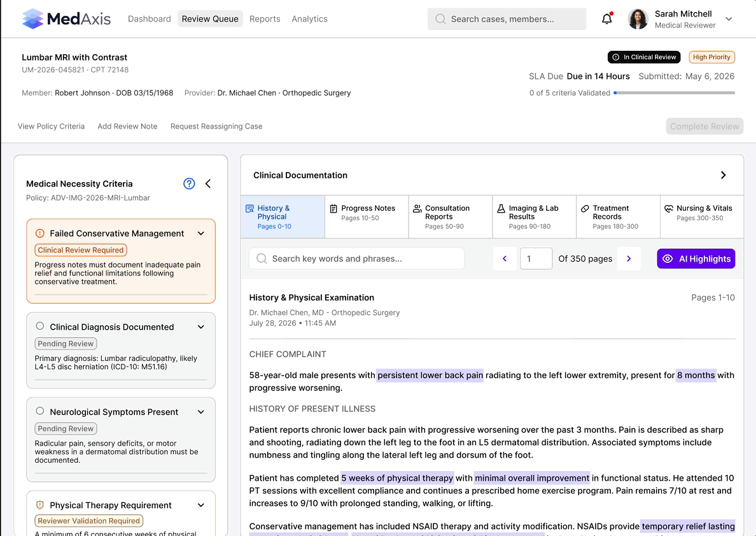
Task: Click the Complete Review button
Action: [x=704, y=127]
